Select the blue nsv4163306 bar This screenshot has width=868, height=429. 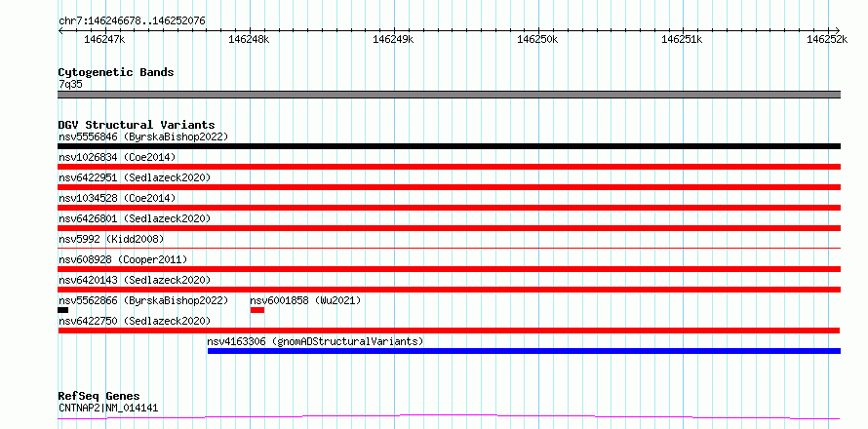pos(525,351)
